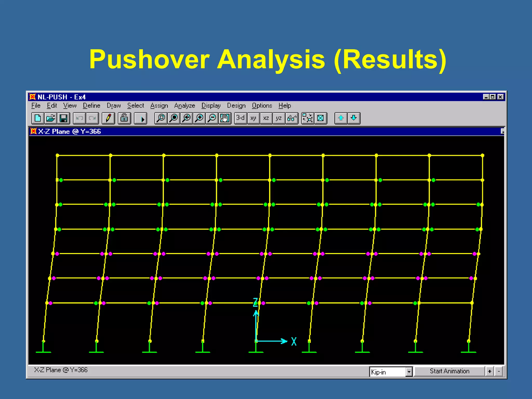Click the perspective glasses view icon
This screenshot has width=532, height=399.
coord(292,118)
